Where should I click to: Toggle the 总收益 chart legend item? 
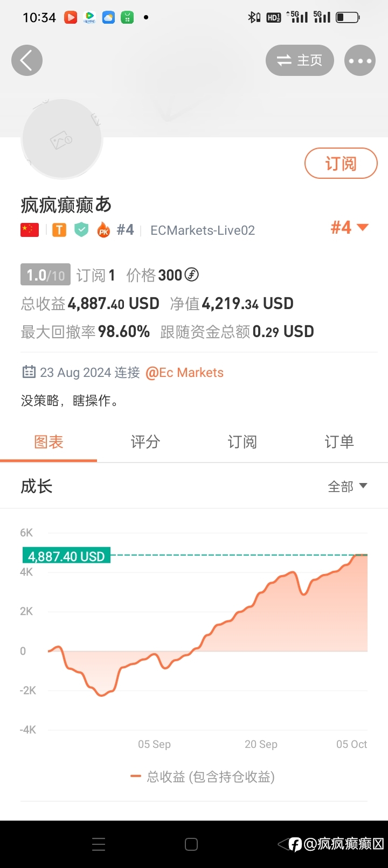tap(203, 776)
